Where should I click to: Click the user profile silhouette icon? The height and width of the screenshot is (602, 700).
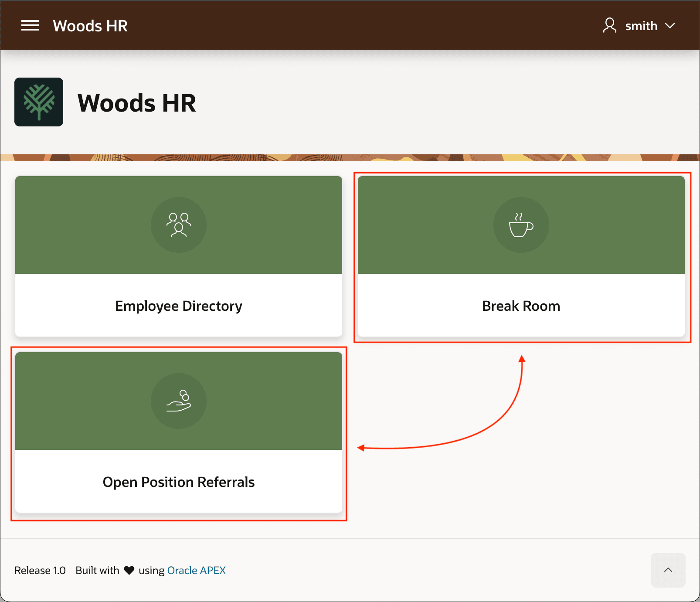coord(610,25)
